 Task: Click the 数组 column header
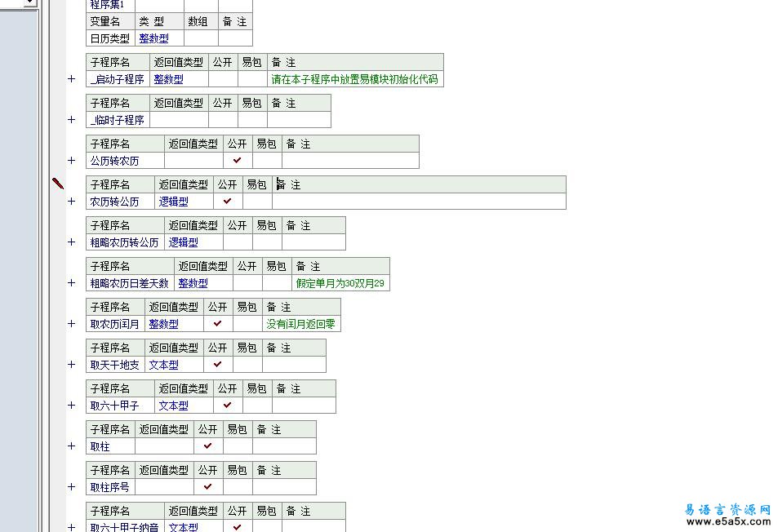point(201,21)
